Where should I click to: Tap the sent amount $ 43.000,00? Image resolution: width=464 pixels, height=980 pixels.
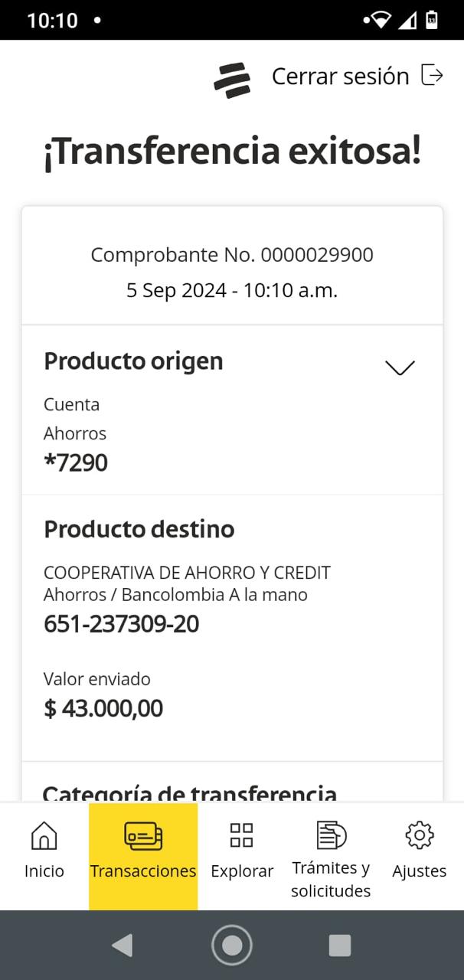(103, 708)
